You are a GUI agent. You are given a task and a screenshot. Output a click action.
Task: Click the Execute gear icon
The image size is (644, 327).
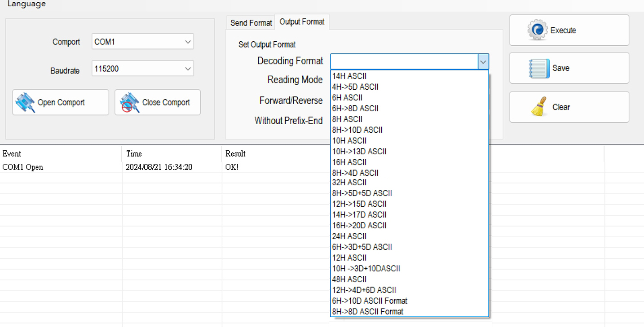pyautogui.click(x=537, y=30)
